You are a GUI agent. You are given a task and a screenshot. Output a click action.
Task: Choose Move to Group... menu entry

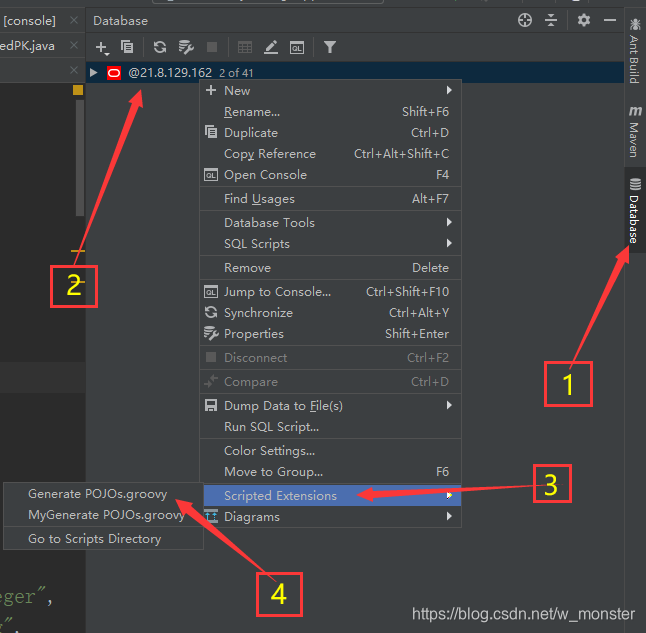tap(330, 471)
